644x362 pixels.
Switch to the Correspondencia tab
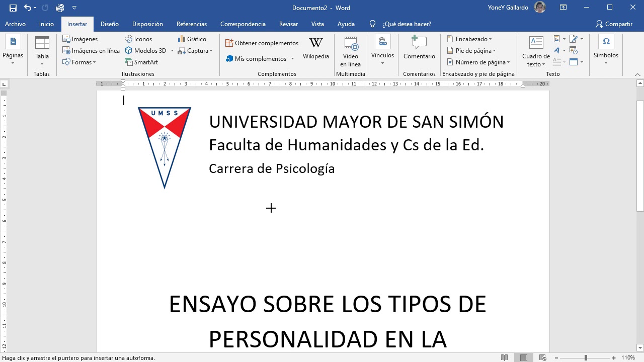click(x=243, y=24)
